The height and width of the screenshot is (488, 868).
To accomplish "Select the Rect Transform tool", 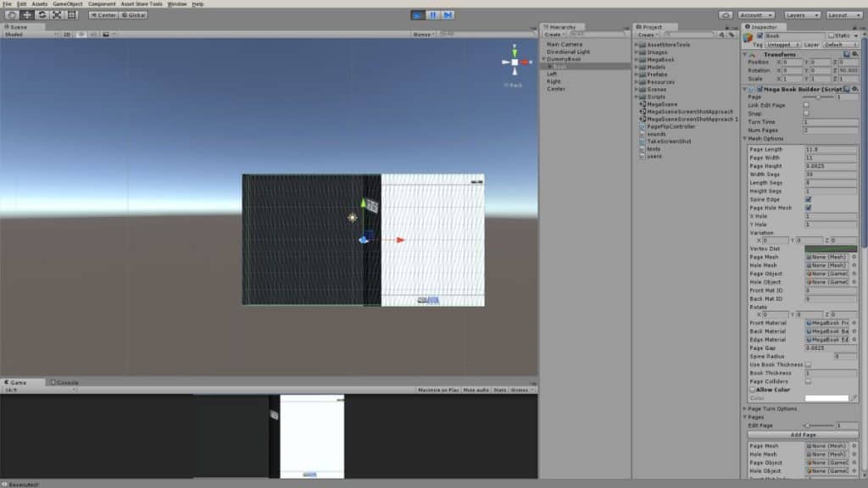I will pyautogui.click(x=71, y=15).
